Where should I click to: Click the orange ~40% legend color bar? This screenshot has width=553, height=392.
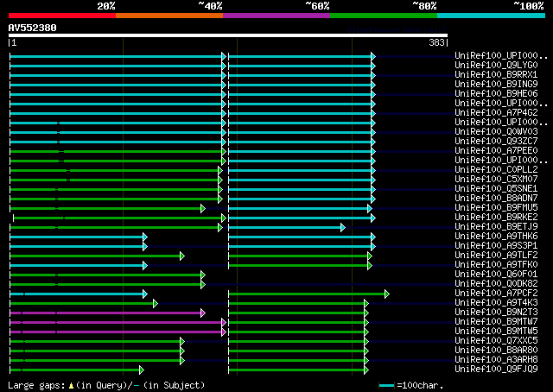pyautogui.click(x=169, y=16)
